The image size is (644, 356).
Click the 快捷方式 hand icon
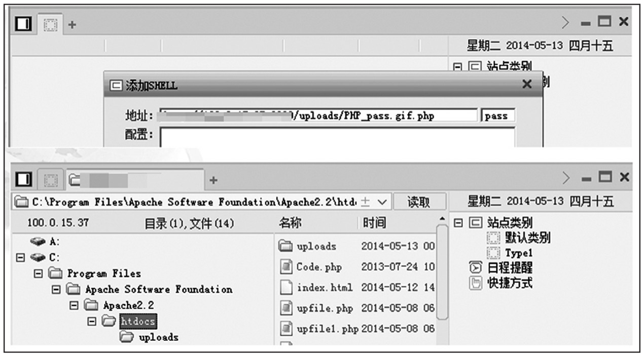point(475,282)
